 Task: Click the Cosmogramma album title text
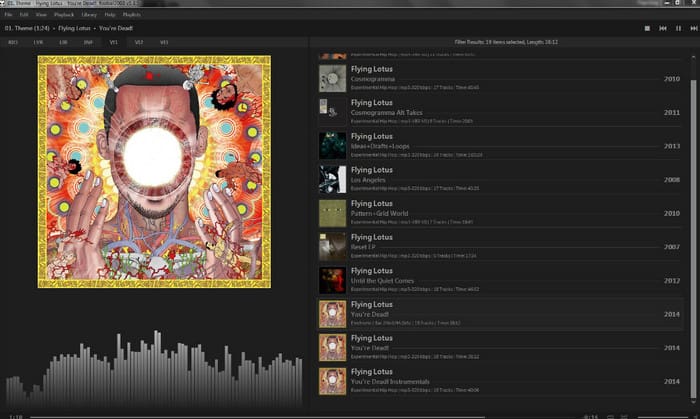point(373,79)
